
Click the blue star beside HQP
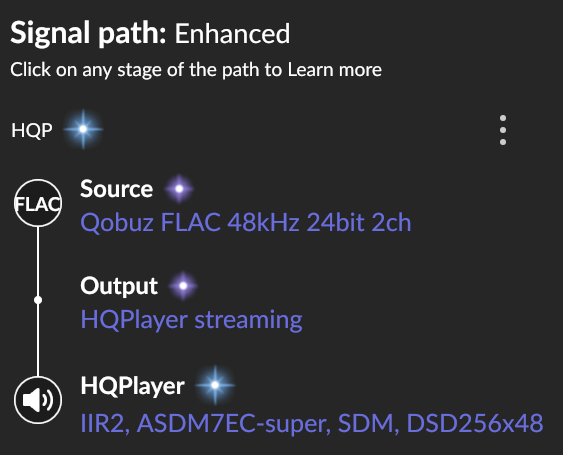pos(83,129)
